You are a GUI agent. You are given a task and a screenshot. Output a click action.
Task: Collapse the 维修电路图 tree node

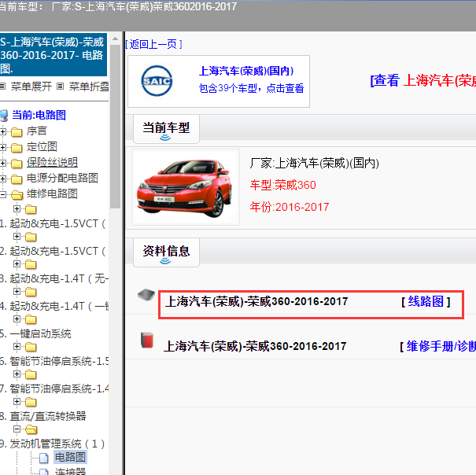coord(2,194)
